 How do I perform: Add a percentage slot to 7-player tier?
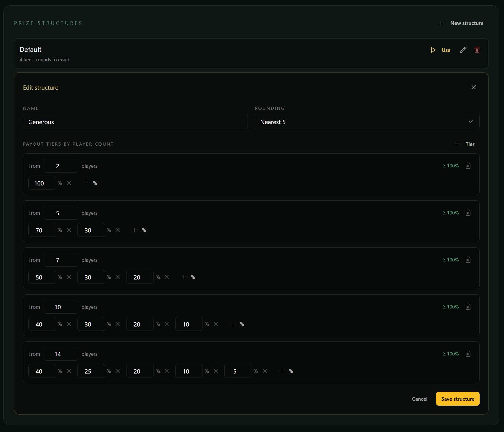pos(188,277)
